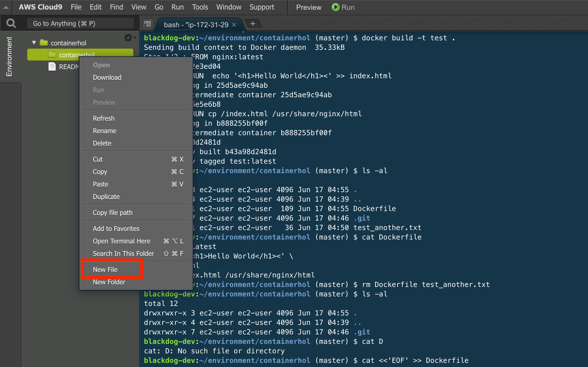Screen dimensions: 588x367
Task: Choose Search In This Folder
Action: 136,253
